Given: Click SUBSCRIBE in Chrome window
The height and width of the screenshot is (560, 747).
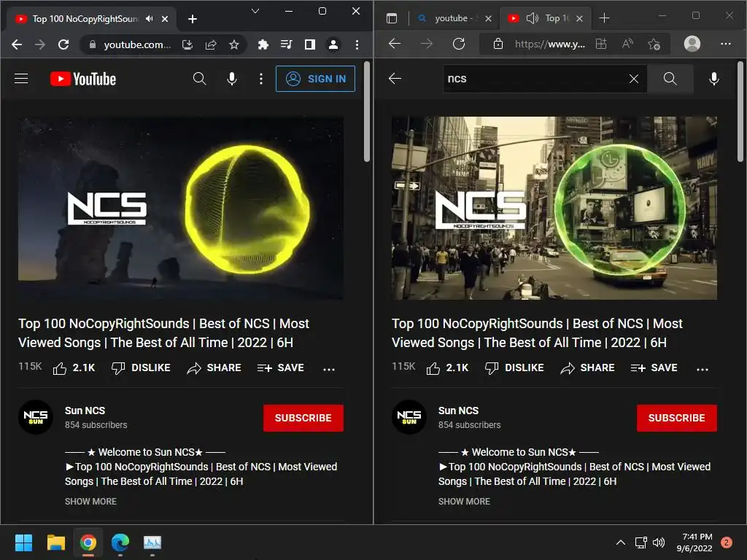Looking at the screenshot, I should (303, 418).
